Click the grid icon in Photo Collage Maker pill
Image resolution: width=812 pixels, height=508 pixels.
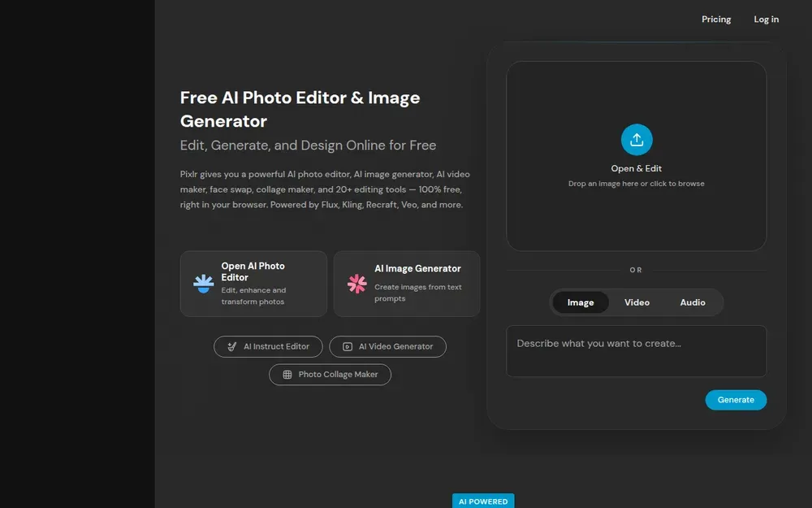click(x=287, y=375)
